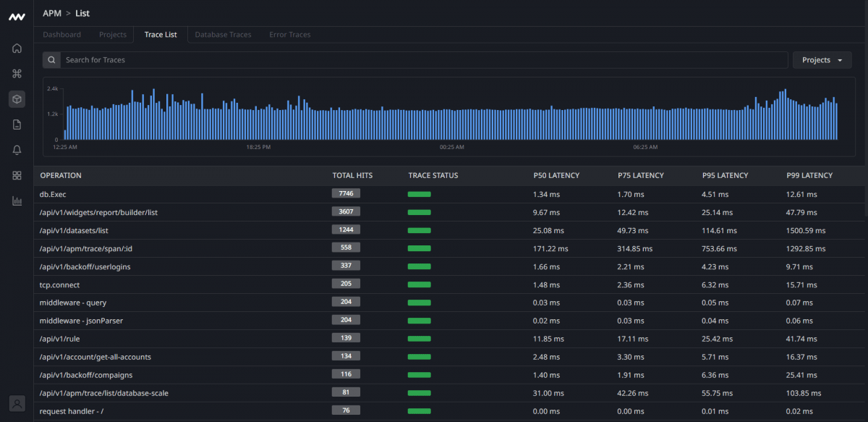This screenshot has width=868, height=422.
Task: Select the Services command icon in sidebar
Action: (16, 73)
